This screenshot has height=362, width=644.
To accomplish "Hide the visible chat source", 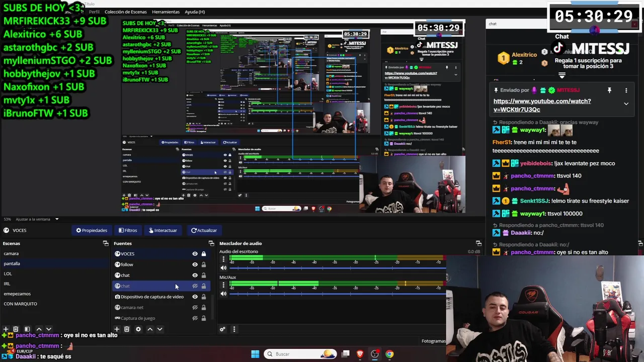I will pyautogui.click(x=195, y=275).
